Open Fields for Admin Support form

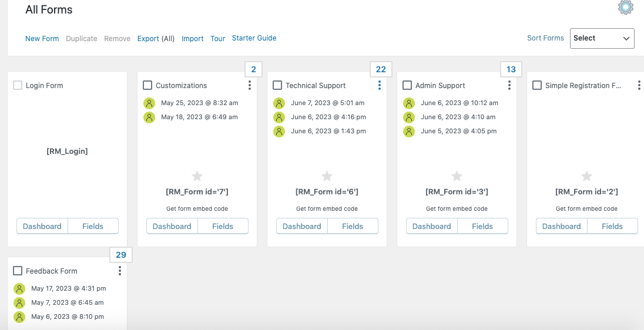point(482,226)
